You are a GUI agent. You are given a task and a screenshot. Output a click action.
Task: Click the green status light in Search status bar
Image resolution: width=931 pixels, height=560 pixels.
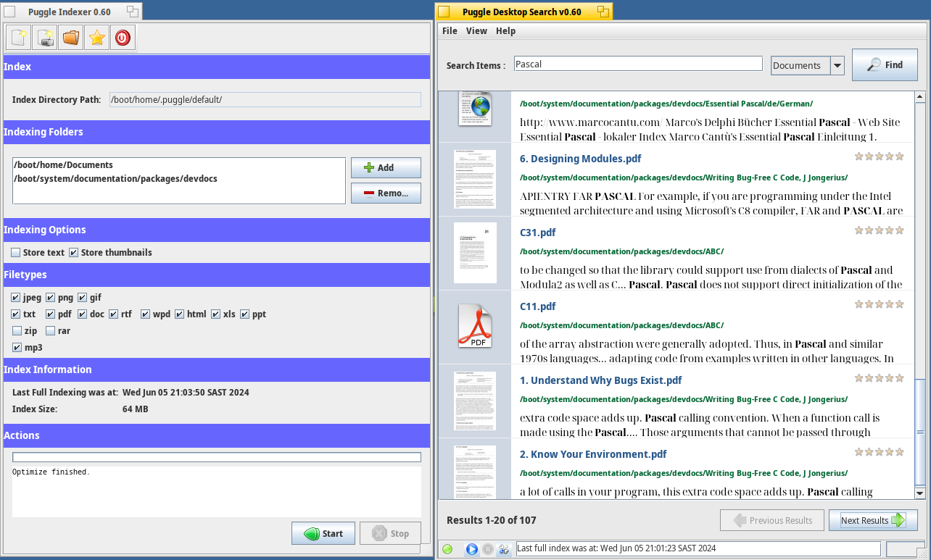pos(447,549)
